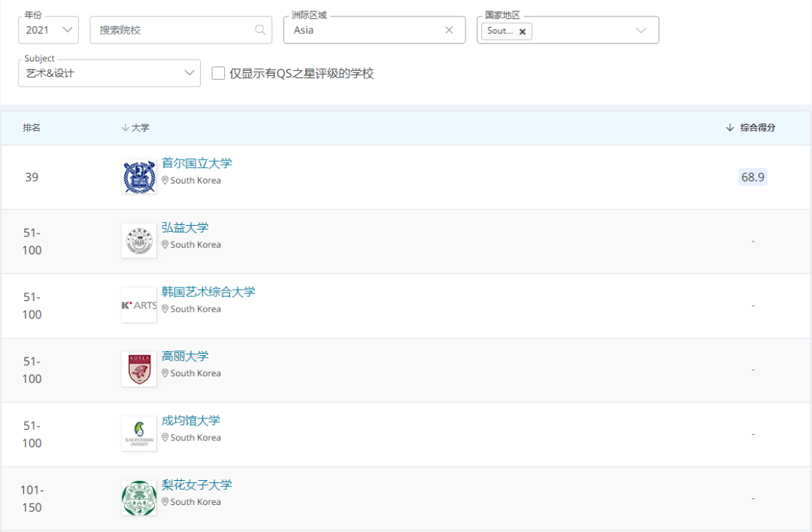Click the 搜索院校 search input field

[x=173, y=30]
